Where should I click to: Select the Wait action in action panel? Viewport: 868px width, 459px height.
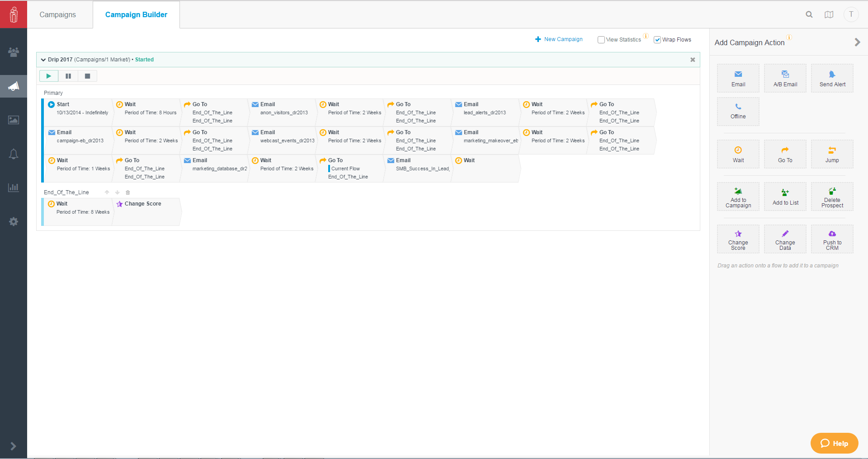[x=738, y=154]
